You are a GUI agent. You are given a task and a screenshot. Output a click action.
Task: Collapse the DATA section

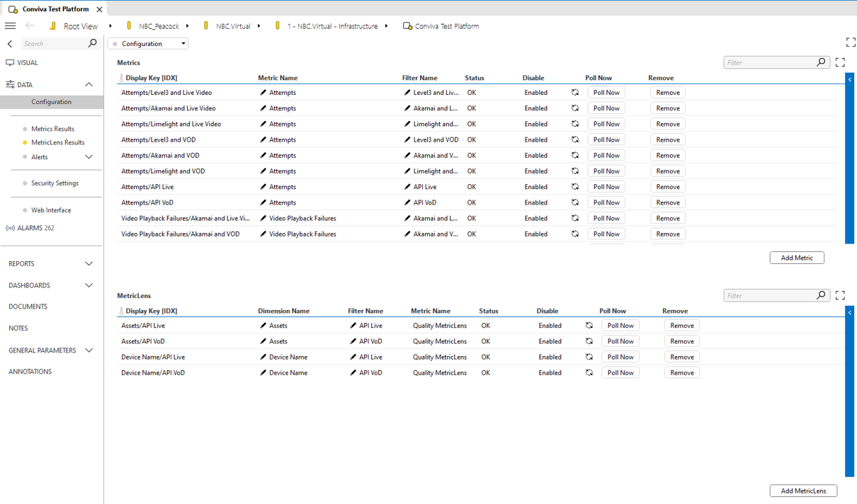tap(89, 84)
